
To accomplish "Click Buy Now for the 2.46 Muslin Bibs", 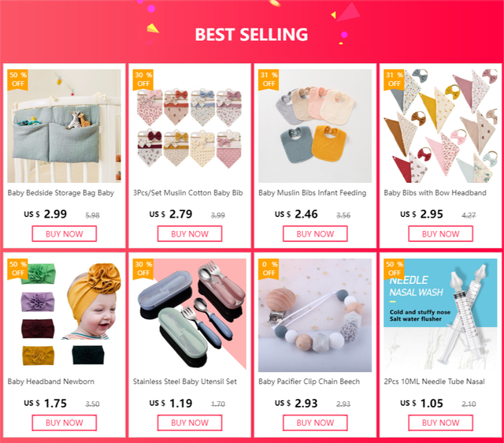I will click(315, 234).
